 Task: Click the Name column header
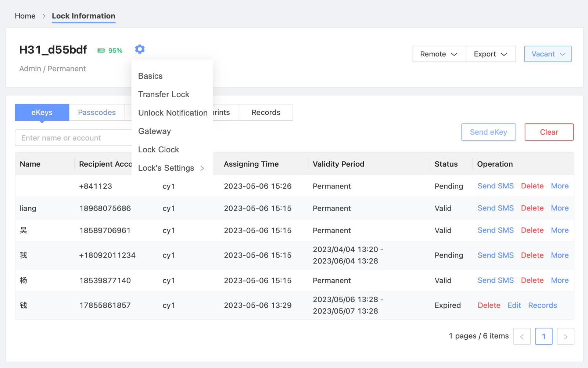click(x=30, y=164)
